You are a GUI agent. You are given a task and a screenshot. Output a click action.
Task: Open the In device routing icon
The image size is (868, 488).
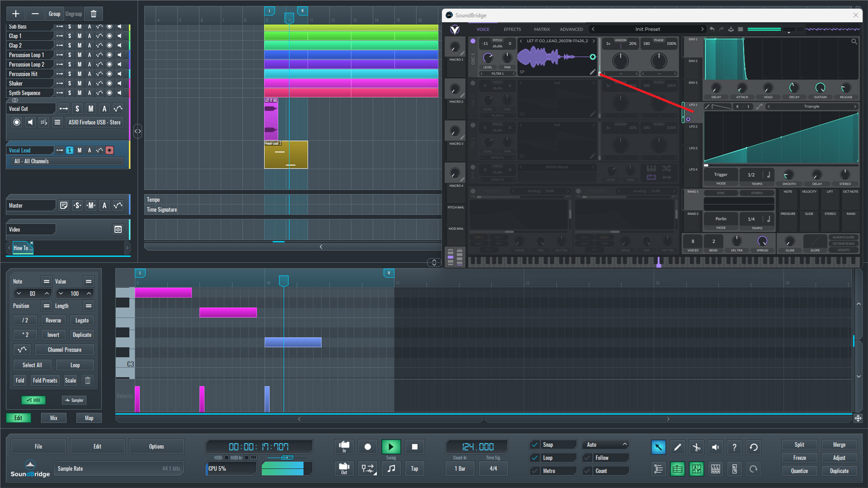pyautogui.click(x=344, y=446)
